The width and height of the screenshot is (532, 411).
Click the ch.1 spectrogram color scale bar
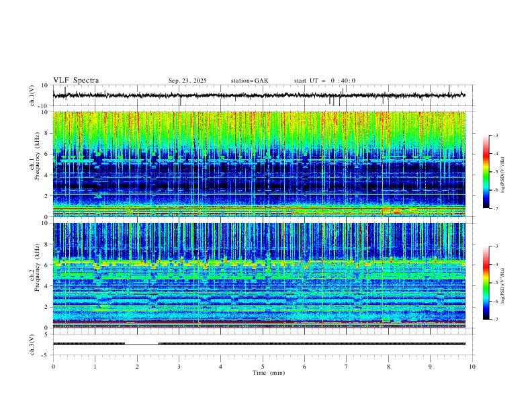tap(486, 172)
